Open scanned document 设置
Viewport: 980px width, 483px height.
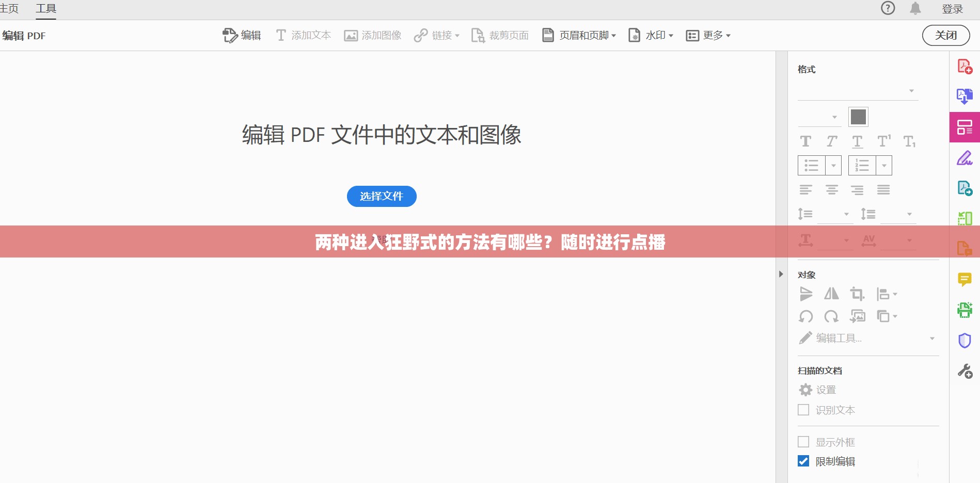(x=817, y=390)
